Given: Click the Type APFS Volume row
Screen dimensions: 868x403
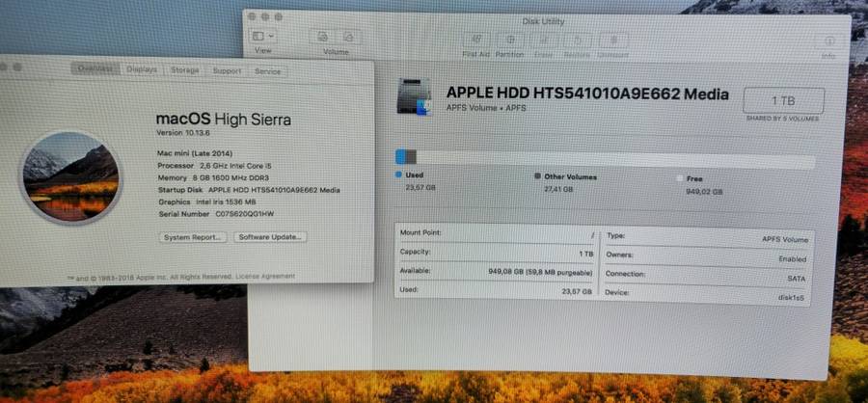Looking at the screenshot, I should tap(707, 237).
